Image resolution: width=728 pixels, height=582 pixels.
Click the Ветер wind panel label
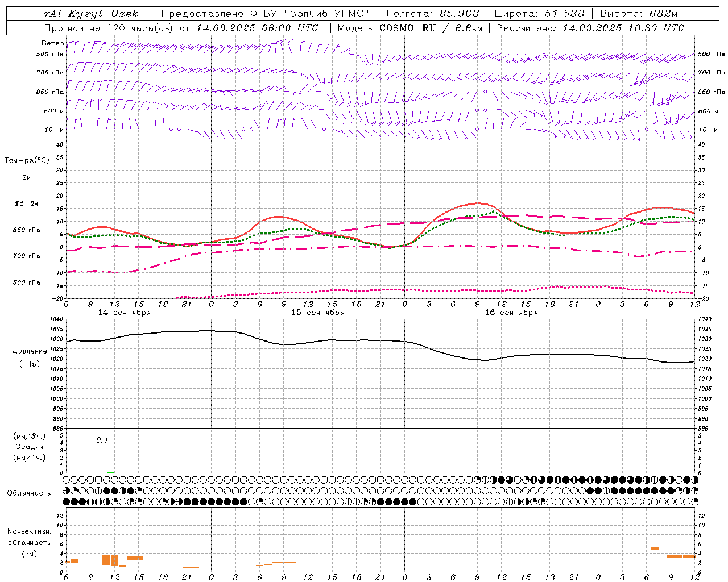(52, 43)
